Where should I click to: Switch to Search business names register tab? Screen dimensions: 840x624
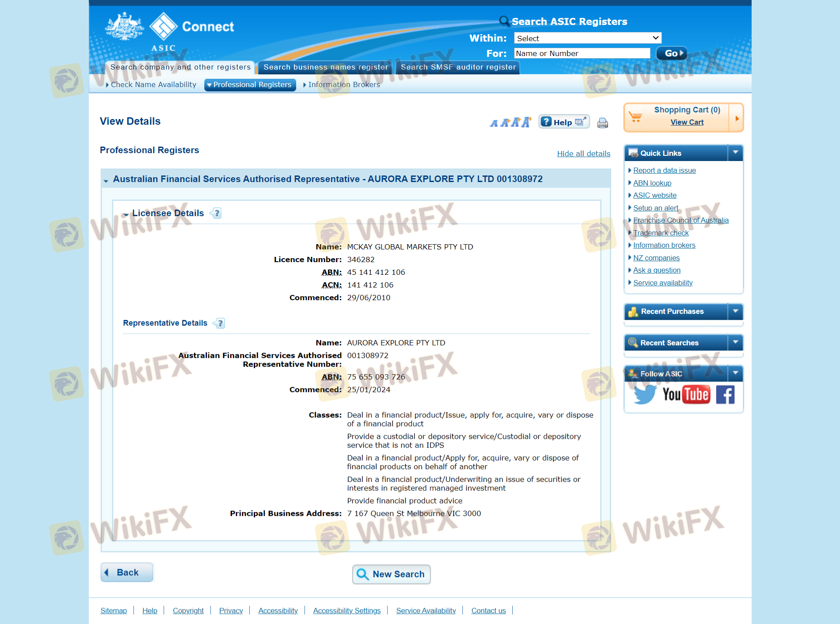(325, 67)
